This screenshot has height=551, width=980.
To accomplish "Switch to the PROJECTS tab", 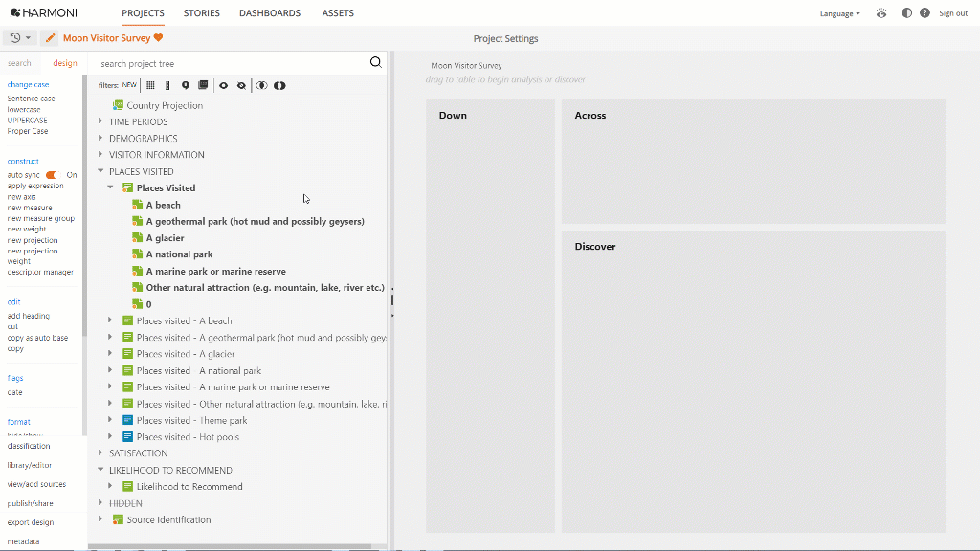I will pos(144,13).
